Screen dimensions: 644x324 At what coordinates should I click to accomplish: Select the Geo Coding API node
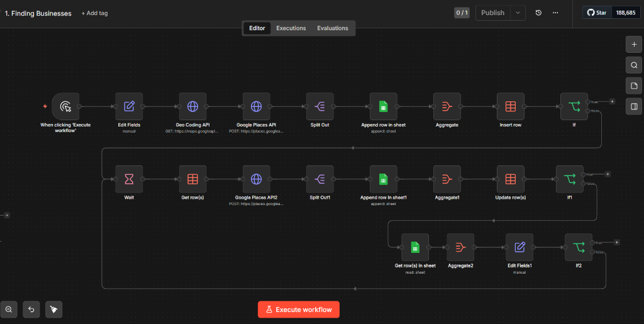tap(192, 106)
